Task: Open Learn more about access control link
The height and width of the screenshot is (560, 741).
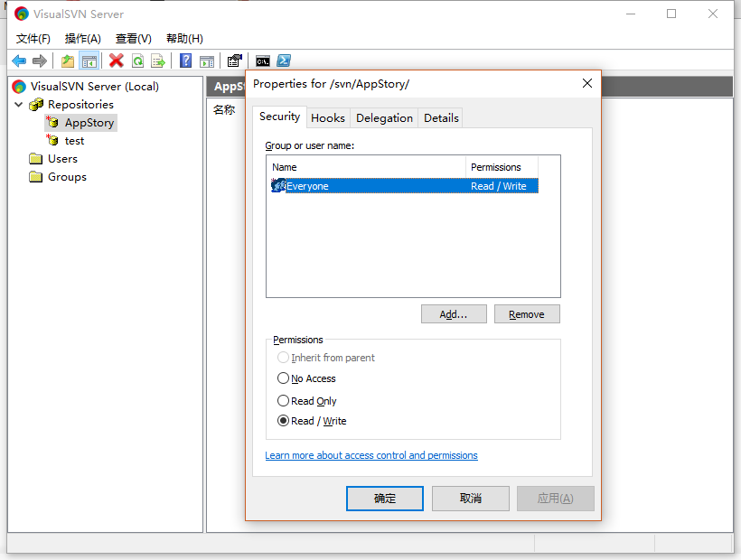Action: (371, 455)
